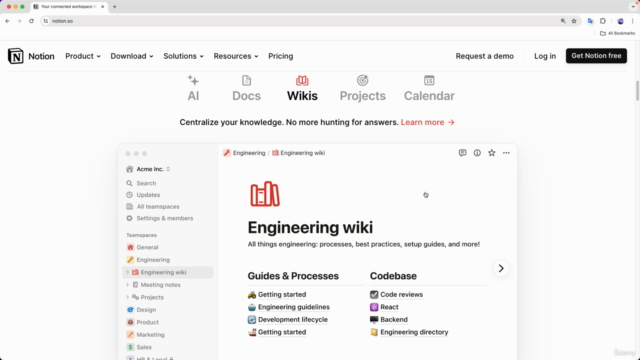Open a new browser tab
640x360 pixels.
[x=114, y=7]
